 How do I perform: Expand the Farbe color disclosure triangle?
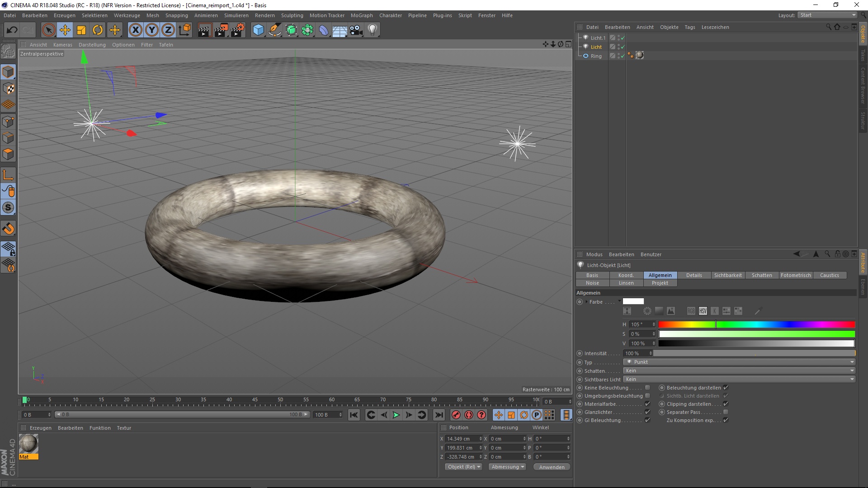587,302
